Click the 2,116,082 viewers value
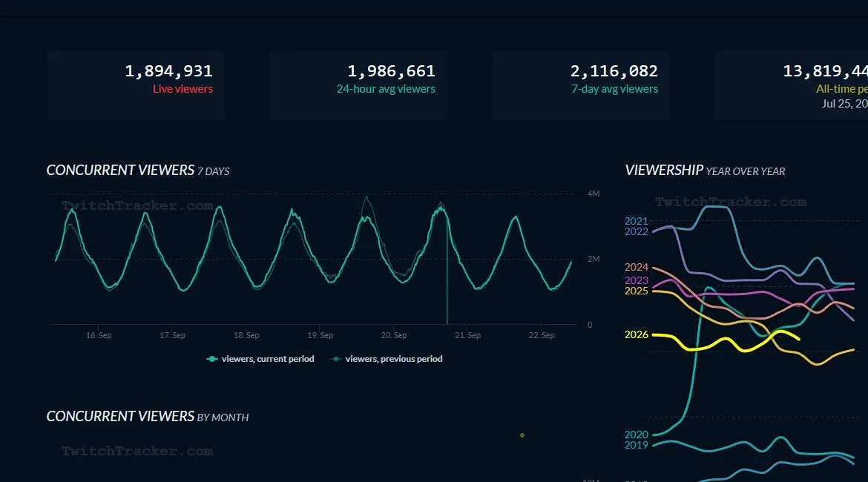This screenshot has width=868, height=482. (x=614, y=71)
